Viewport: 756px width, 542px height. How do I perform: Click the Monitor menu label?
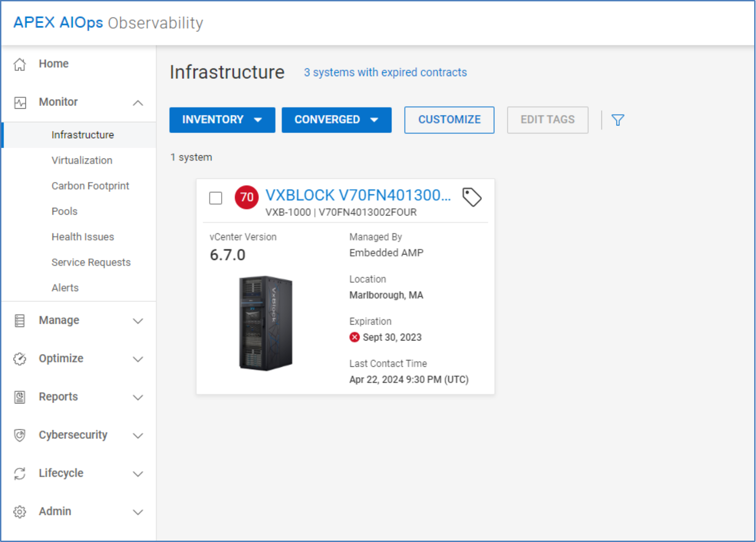point(58,102)
